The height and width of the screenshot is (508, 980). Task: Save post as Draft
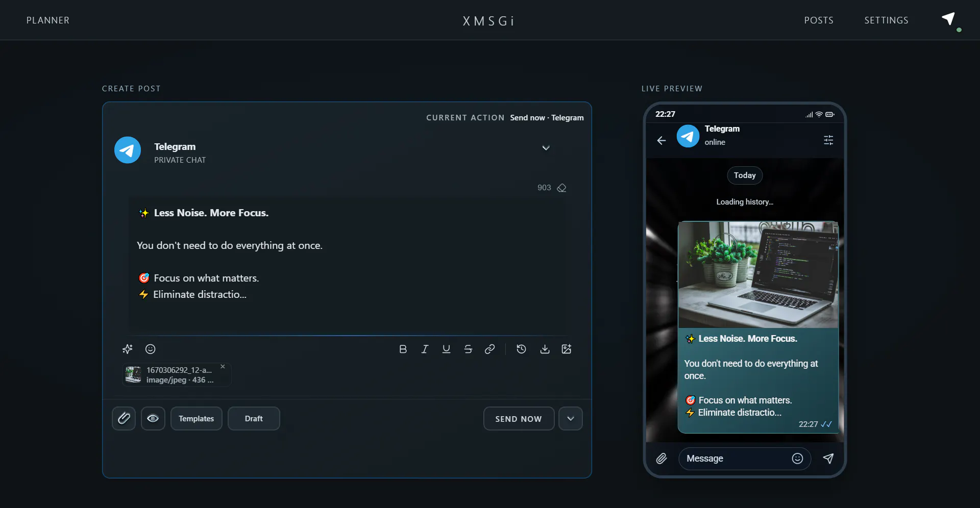click(254, 418)
